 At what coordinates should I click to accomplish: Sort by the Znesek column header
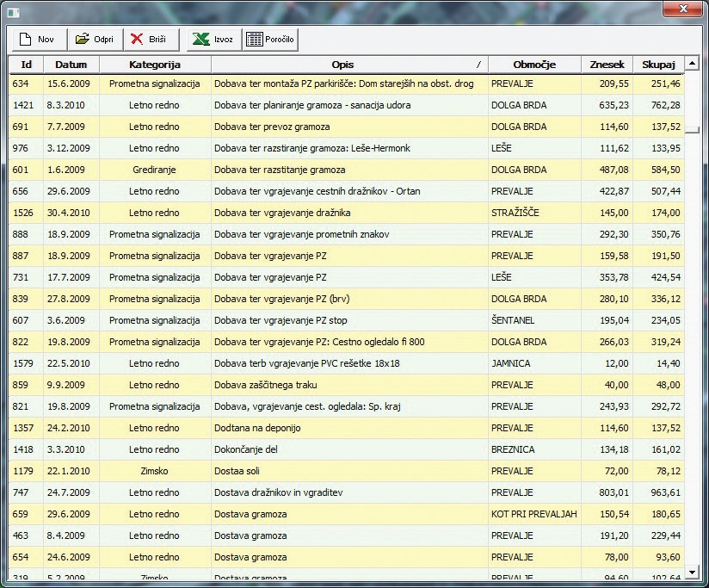[607, 65]
